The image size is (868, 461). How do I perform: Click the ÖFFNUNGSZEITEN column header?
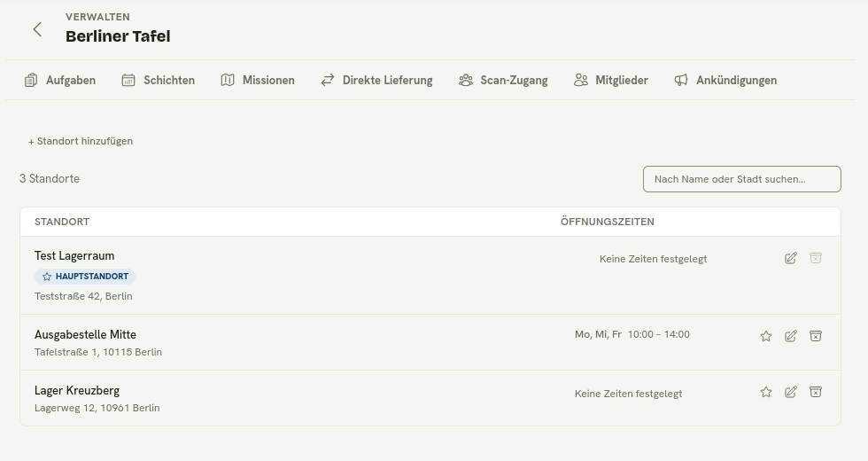[x=608, y=222]
